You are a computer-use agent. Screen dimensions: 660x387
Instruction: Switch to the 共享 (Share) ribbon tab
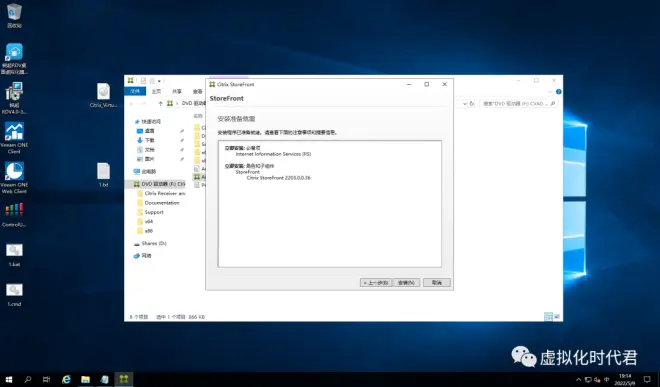[177, 91]
